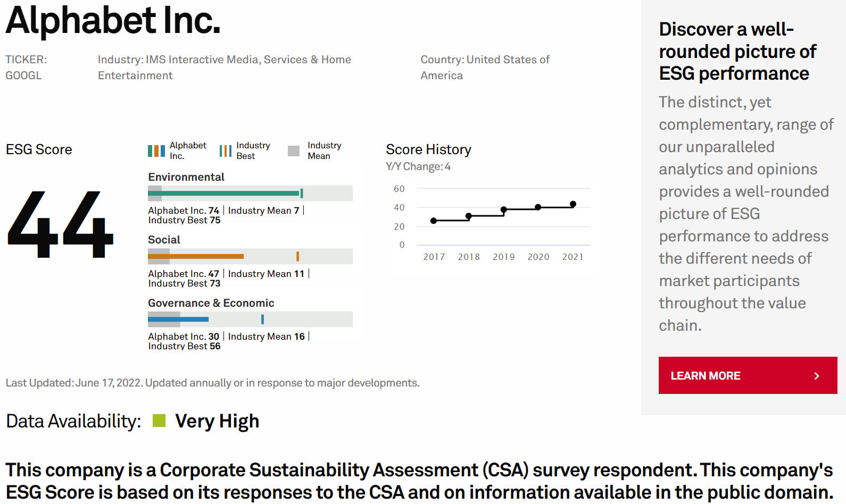Image resolution: width=846 pixels, height=504 pixels.
Task: Click the LEARN MORE button text
Action: coord(706,376)
